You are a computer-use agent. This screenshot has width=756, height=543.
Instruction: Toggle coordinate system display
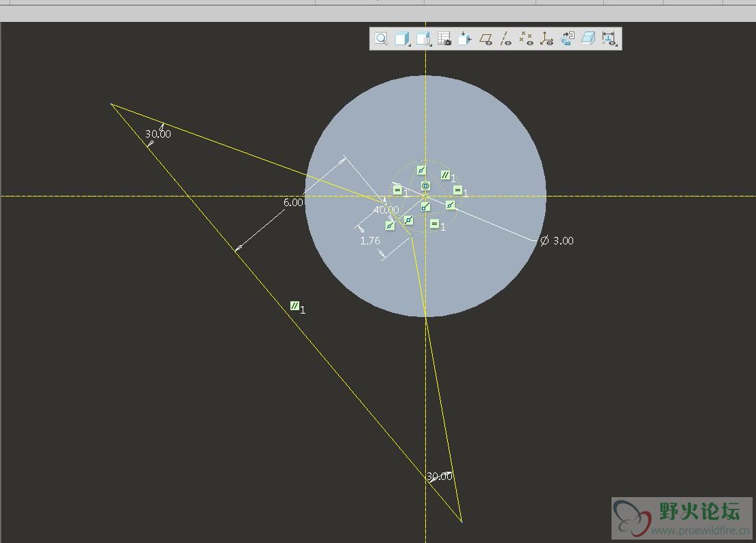(546, 38)
